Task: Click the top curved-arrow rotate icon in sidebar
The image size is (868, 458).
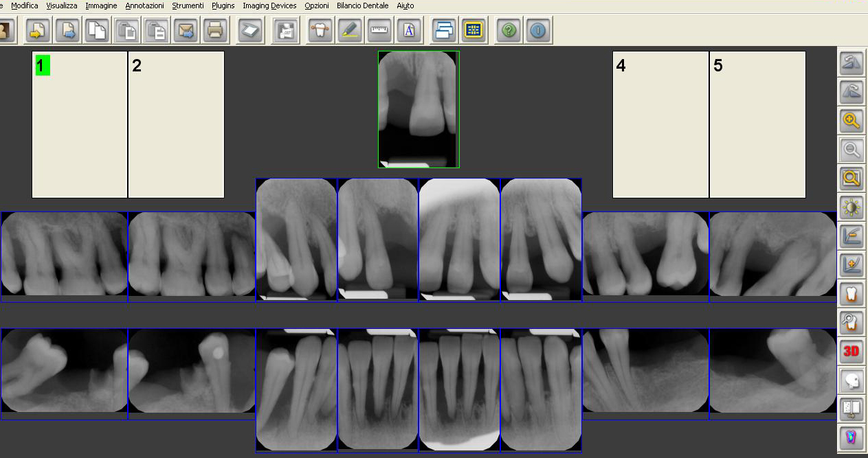Action: [852, 64]
